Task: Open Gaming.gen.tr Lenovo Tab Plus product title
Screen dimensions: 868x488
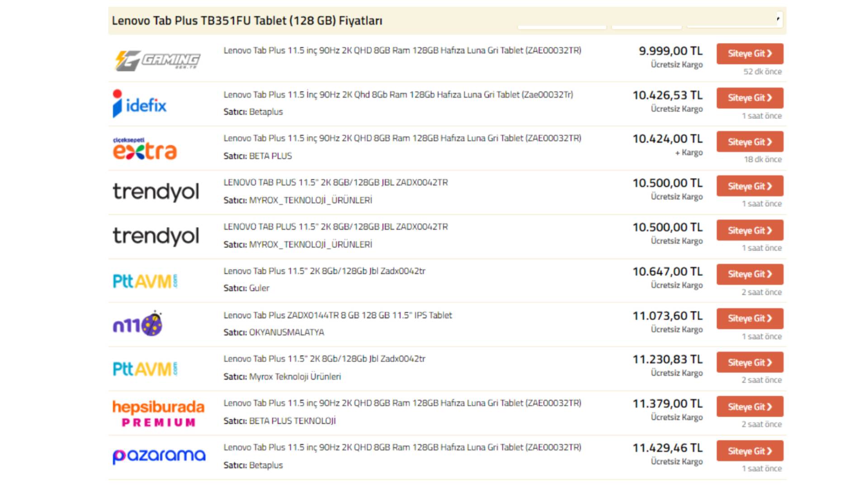Action: click(x=402, y=51)
